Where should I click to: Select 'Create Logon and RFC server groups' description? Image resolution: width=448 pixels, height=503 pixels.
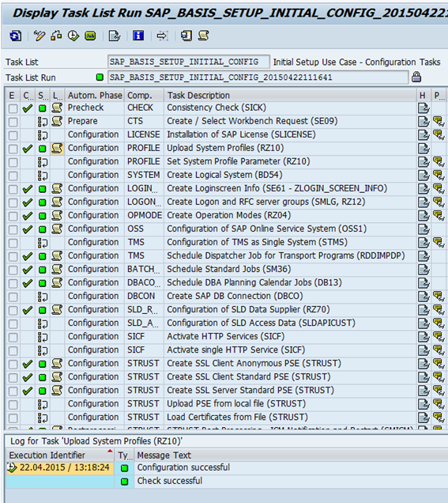[x=266, y=202]
